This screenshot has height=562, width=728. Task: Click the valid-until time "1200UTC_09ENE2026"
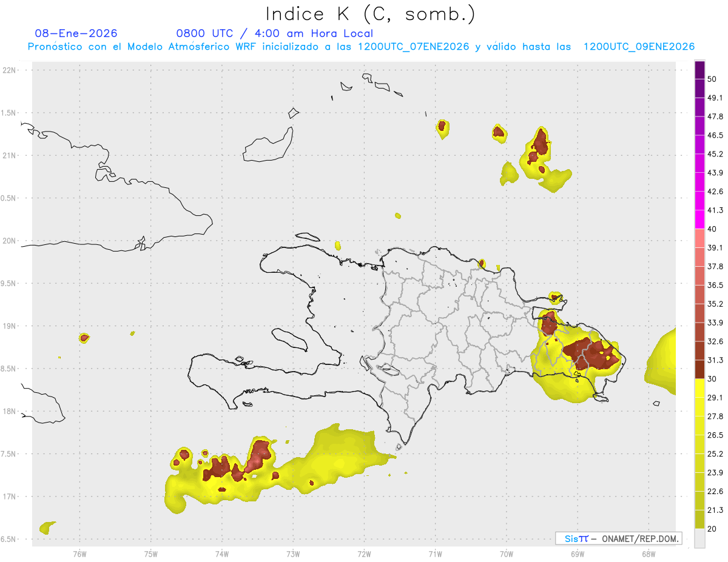click(x=639, y=47)
